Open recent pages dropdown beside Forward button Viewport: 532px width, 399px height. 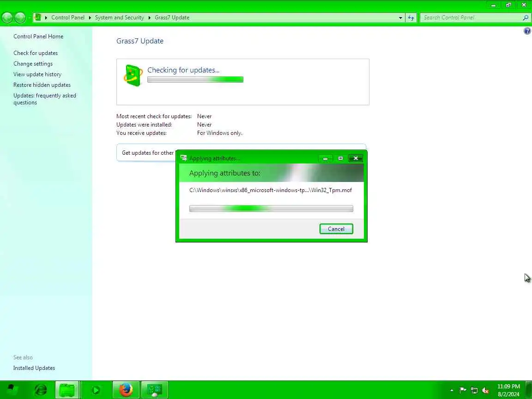point(29,18)
